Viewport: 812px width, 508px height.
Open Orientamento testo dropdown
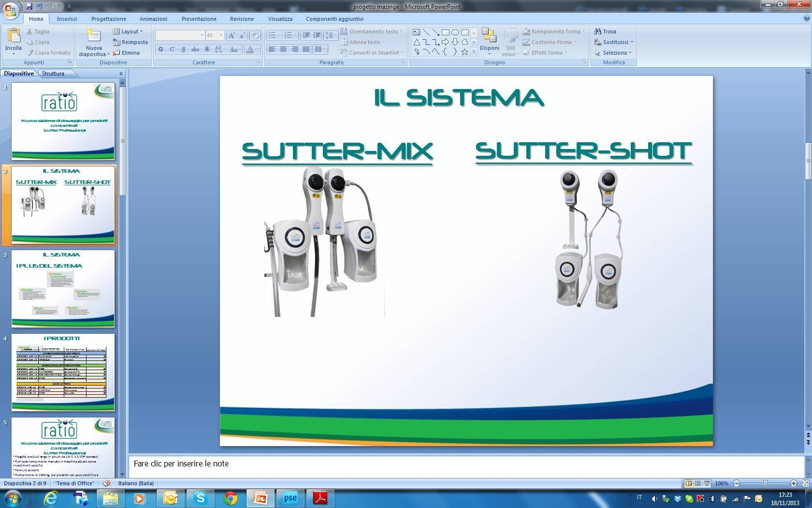tap(372, 31)
